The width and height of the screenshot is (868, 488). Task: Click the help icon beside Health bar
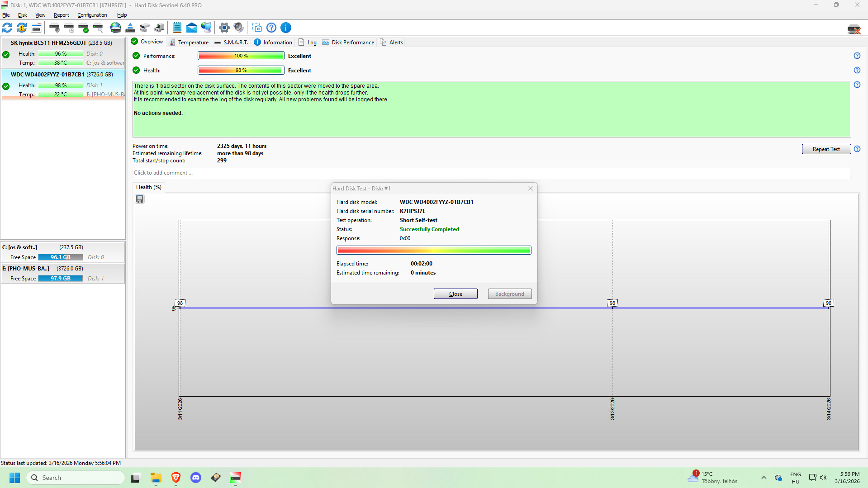[x=857, y=70]
